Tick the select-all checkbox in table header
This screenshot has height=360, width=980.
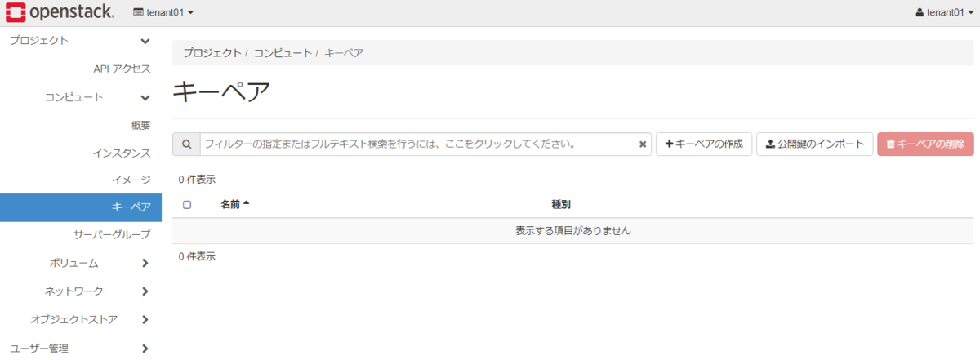pos(187,205)
